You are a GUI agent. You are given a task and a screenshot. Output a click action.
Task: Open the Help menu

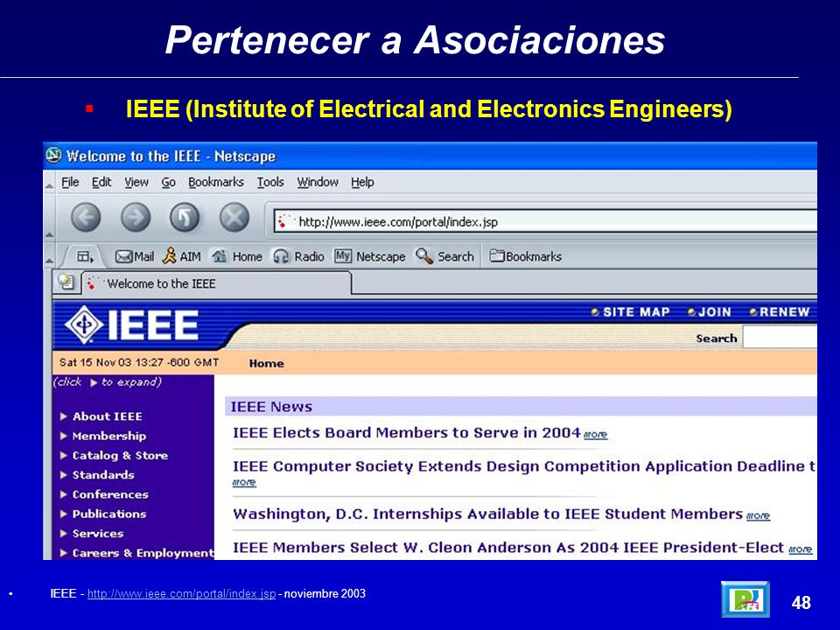tap(362, 182)
